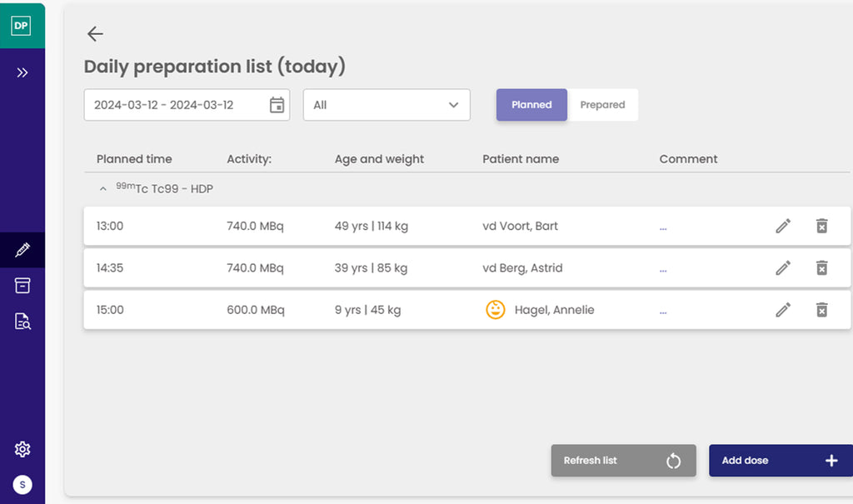Image resolution: width=853 pixels, height=504 pixels.
Task: Edit the 13:00 dose for vd Voort, Bart
Action: (782, 226)
